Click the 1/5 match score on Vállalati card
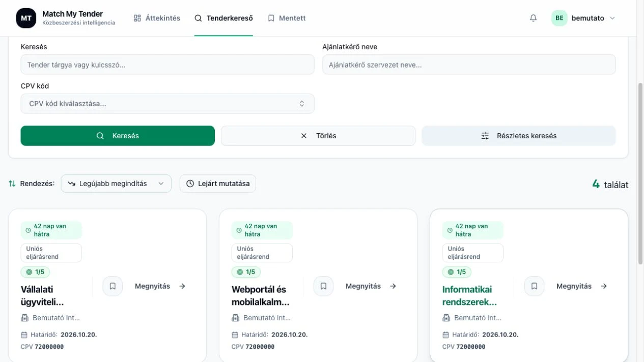The width and height of the screenshot is (644, 362). point(35,272)
